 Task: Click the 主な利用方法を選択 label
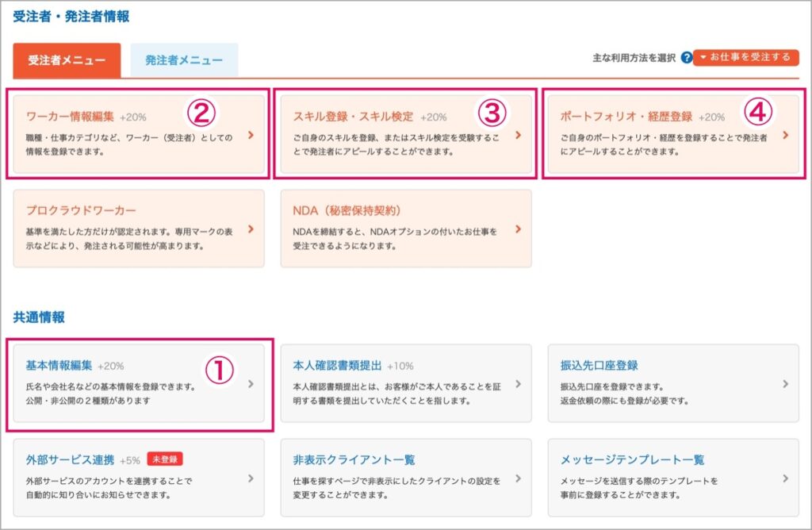coord(634,57)
